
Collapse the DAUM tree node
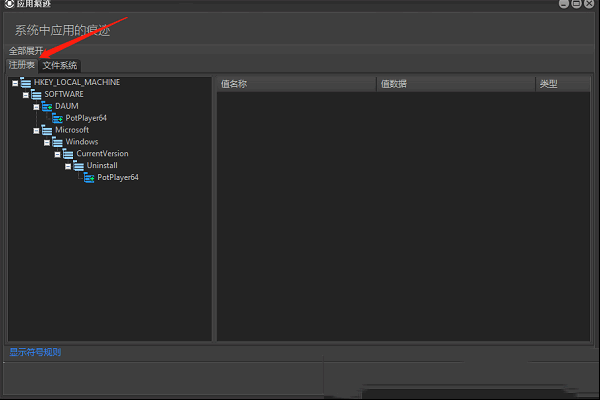[x=36, y=106]
